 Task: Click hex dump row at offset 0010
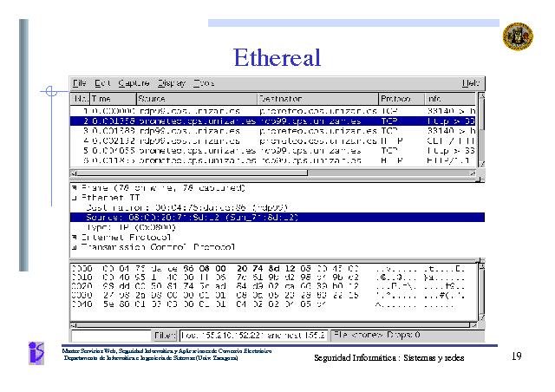point(268,278)
